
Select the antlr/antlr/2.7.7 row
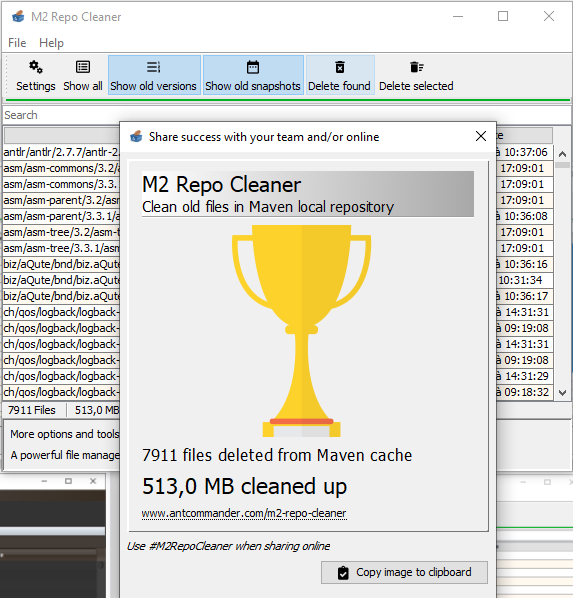coord(61,152)
